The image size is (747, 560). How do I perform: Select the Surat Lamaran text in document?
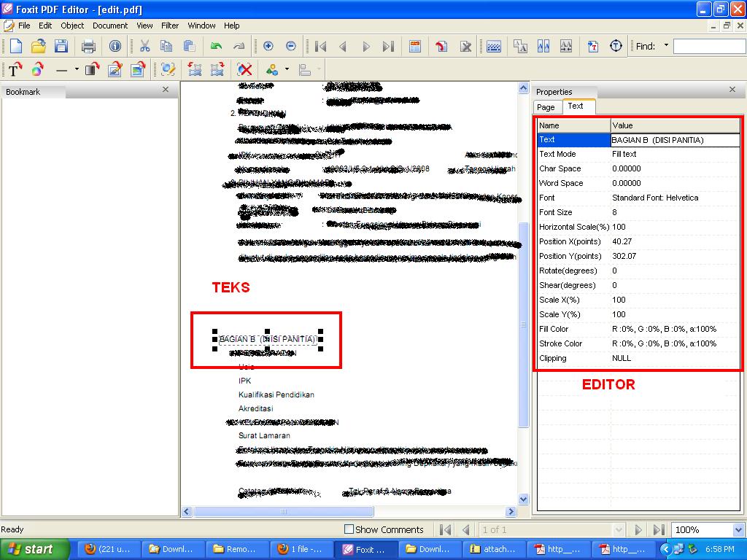[264, 436]
